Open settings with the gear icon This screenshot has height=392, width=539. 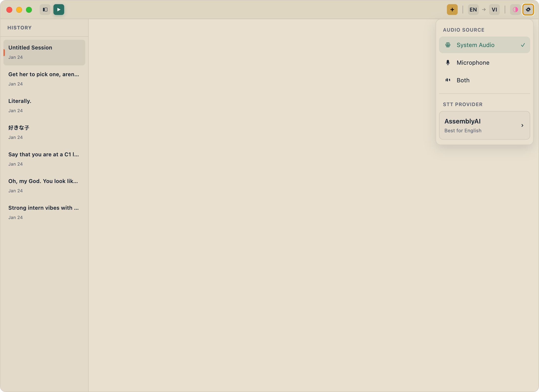coord(528,10)
